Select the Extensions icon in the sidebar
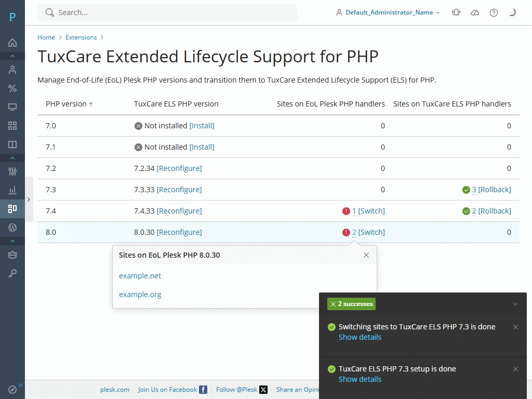This screenshot has width=532, height=399. coord(12,209)
